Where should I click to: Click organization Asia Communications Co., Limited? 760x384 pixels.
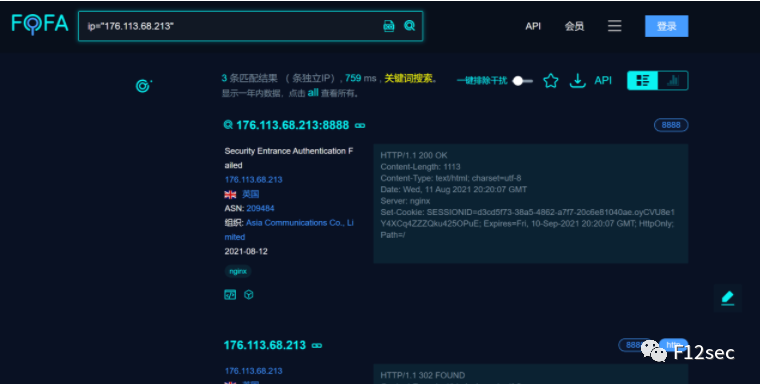289,230
